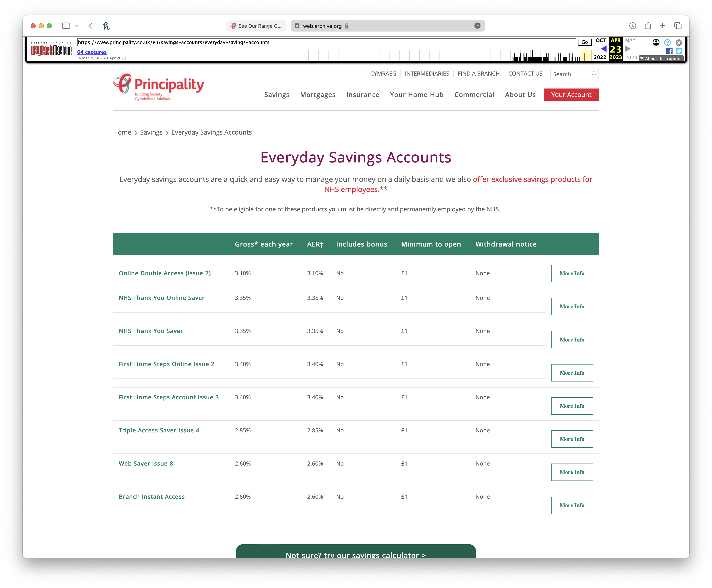Screen dimensions: 712x588
Task: Open a new tab with the plus icon
Action: (662, 26)
